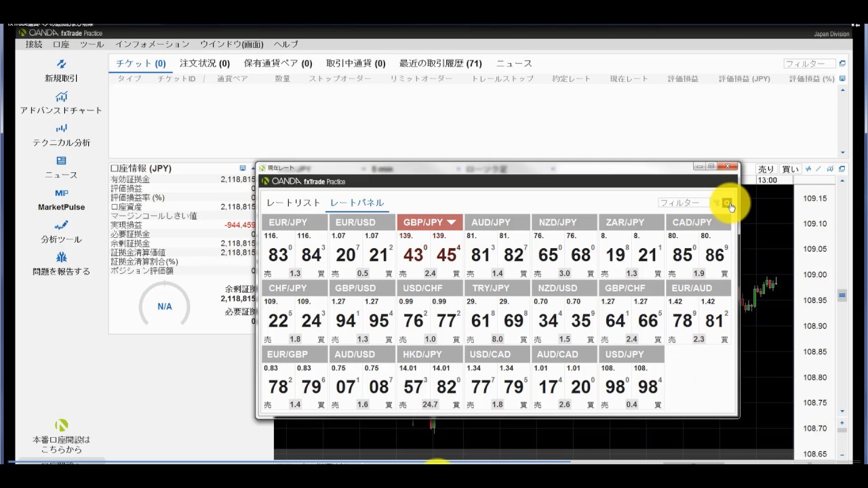Image resolution: width=868 pixels, height=488 pixels.
Task: Click 問題を報告する bug report icon
Action: 61,258
